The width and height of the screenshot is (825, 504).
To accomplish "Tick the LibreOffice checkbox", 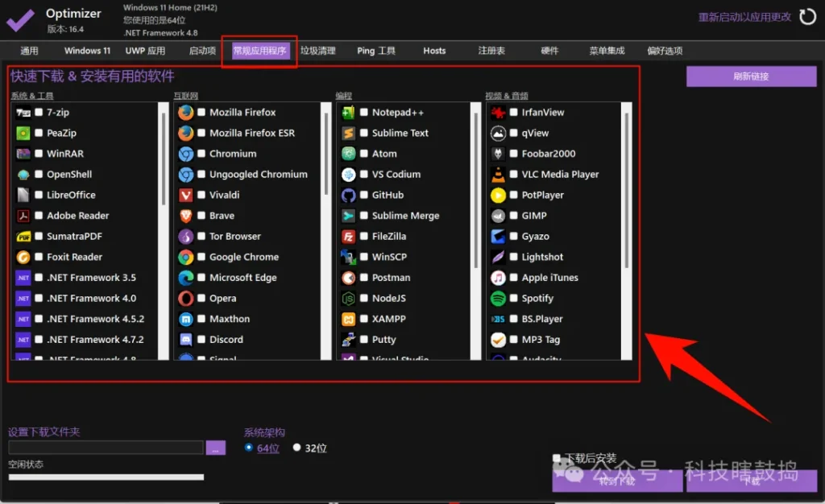I will pyautogui.click(x=39, y=195).
